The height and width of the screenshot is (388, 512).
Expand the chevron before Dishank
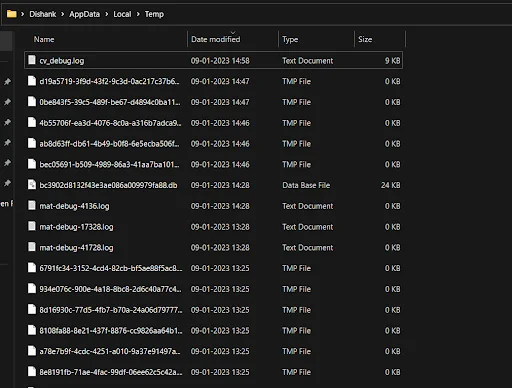pos(23,14)
